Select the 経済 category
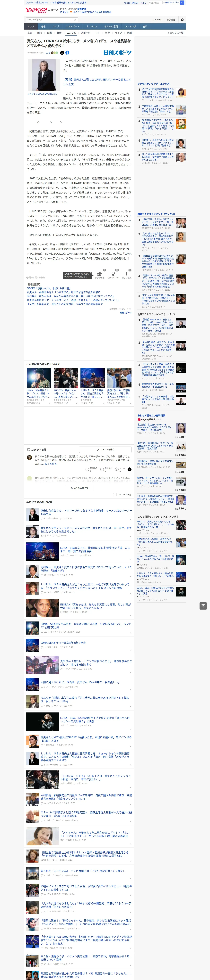Screen dimensions: 210x980 coord(59,33)
